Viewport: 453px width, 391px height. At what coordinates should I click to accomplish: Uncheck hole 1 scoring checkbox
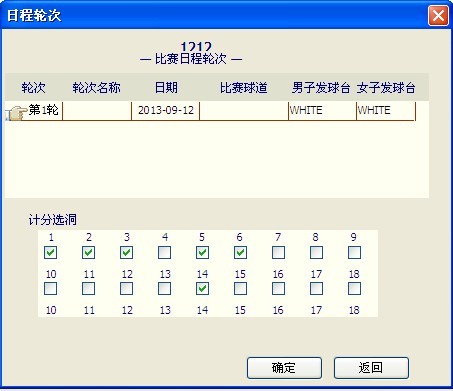[x=50, y=252]
